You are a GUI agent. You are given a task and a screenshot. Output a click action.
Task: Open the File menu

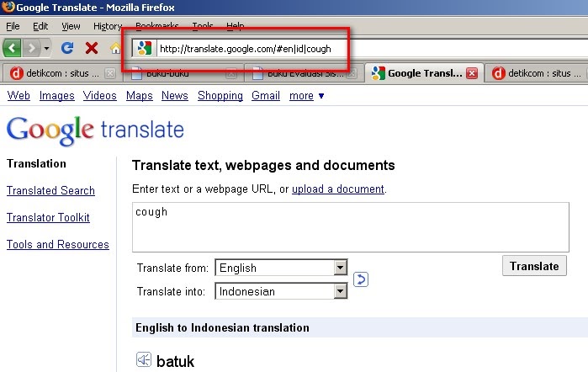13,26
